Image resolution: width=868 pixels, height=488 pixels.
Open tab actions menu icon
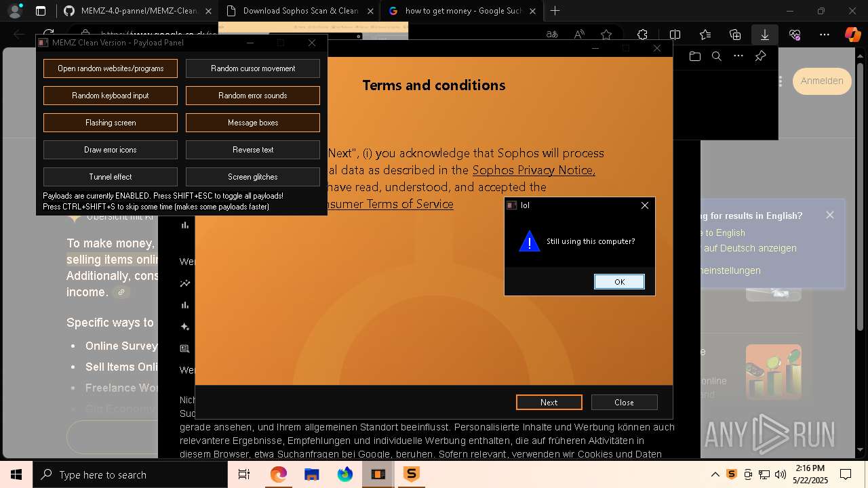41,11
